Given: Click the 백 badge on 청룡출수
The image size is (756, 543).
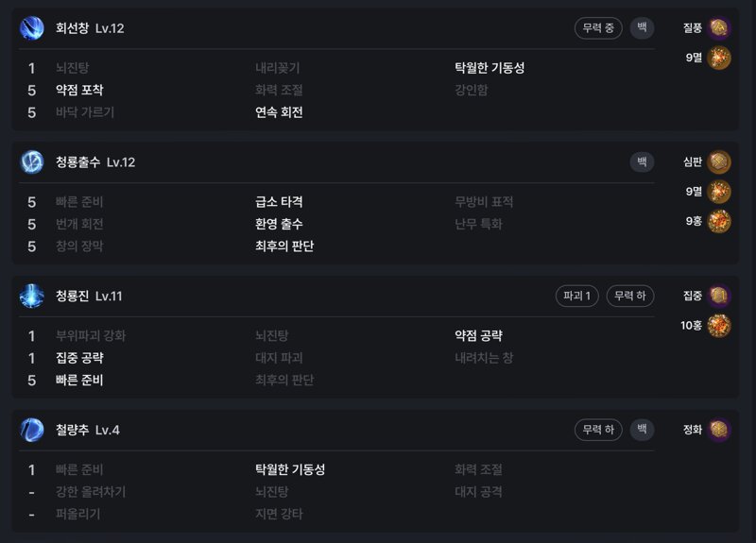Looking at the screenshot, I should point(643,161).
